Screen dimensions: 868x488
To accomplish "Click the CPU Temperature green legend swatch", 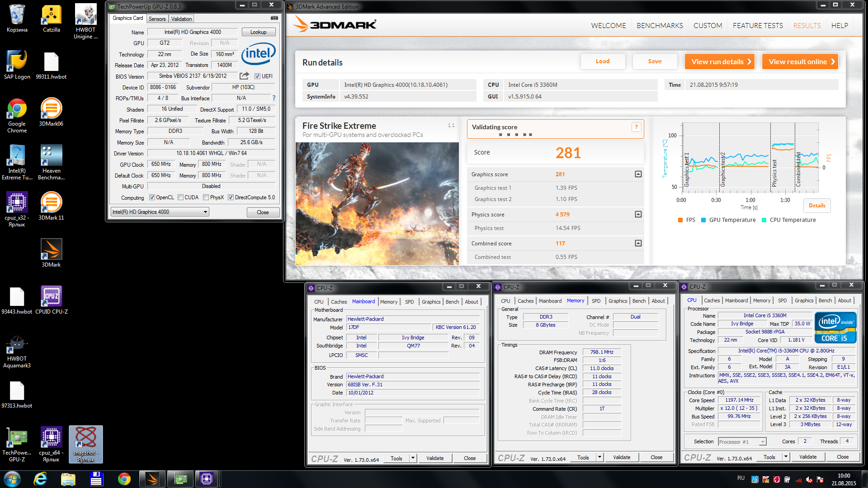I will pyautogui.click(x=764, y=220).
